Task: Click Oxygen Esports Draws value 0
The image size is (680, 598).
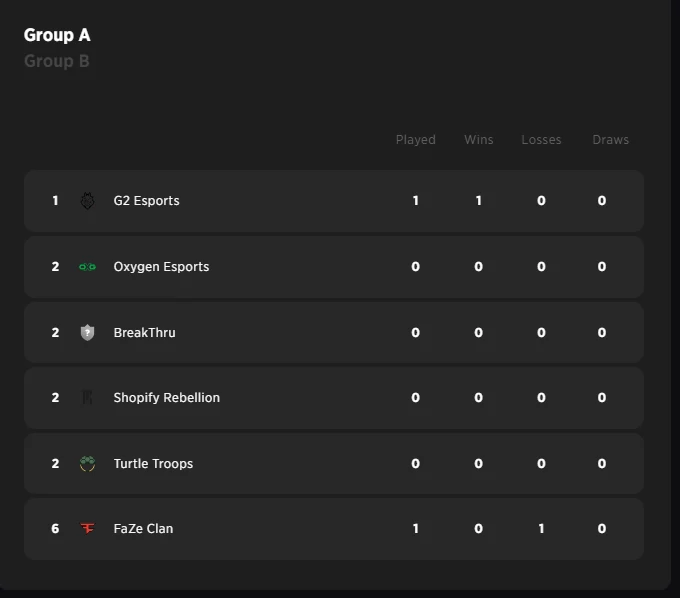Action: point(602,267)
